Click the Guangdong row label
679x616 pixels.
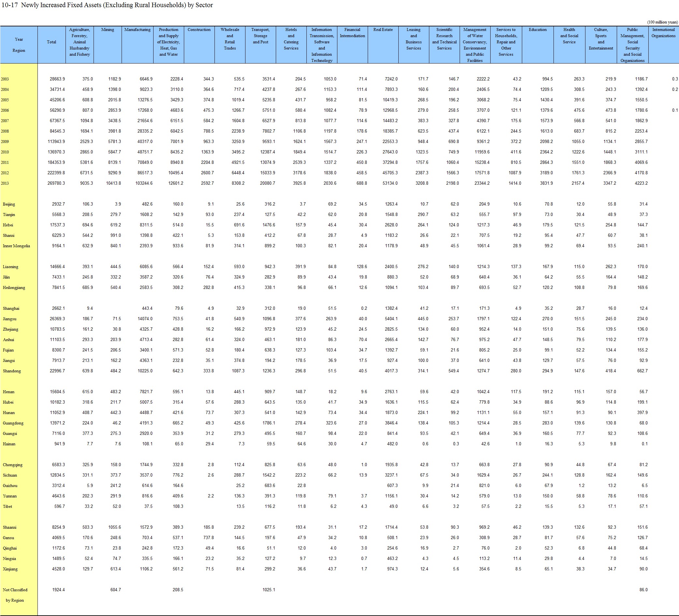click(x=13, y=423)
